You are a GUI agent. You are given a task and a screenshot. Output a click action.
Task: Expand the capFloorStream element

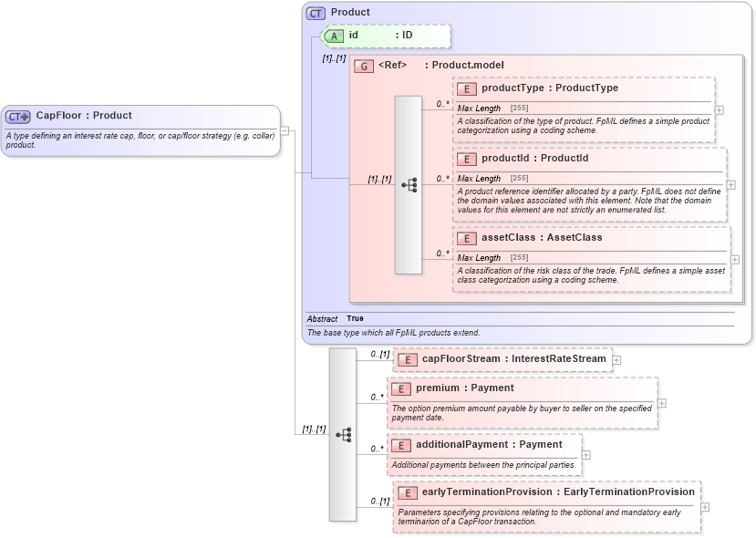point(616,360)
